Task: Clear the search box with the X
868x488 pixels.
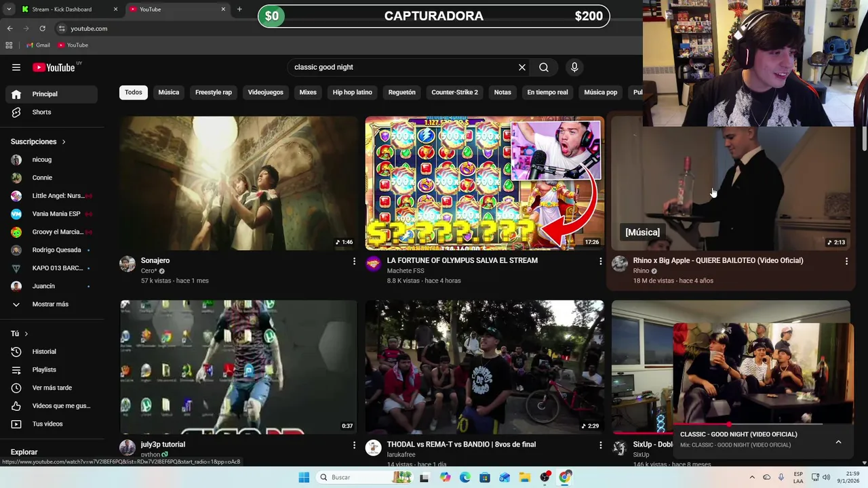Action: point(522,67)
